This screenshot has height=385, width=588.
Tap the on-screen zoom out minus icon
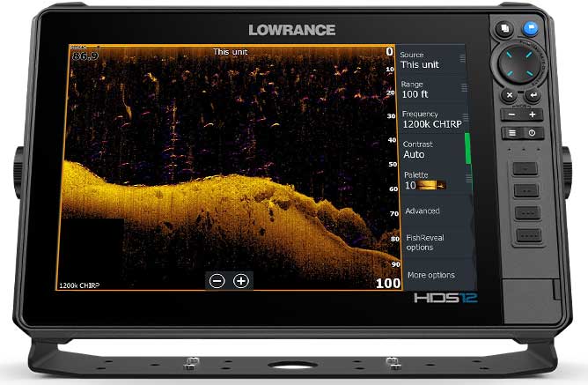click(217, 281)
